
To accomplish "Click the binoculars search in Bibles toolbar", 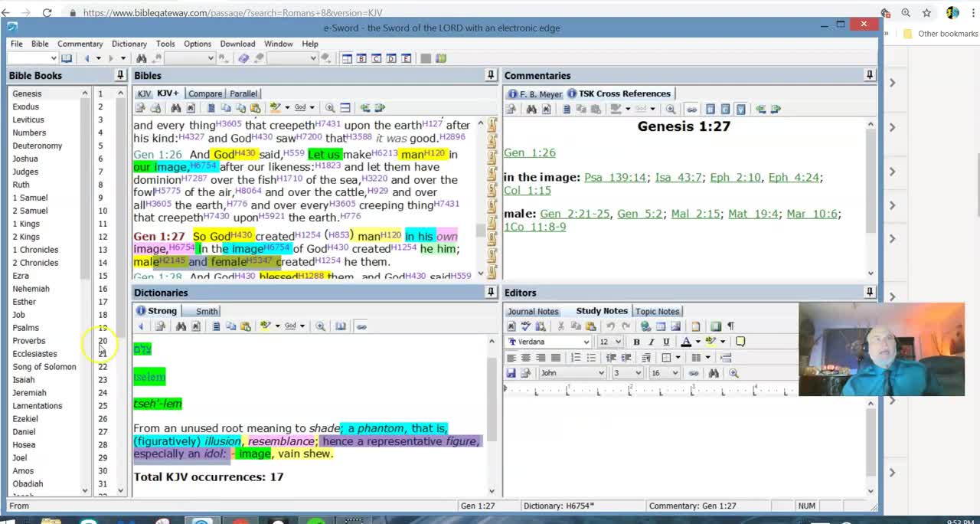I will coord(175,108).
